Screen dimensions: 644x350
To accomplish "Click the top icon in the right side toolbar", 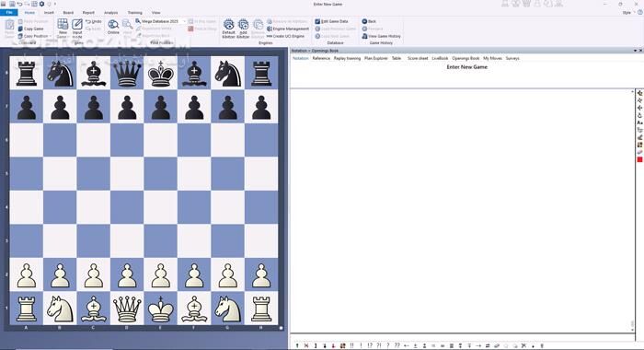I will (x=639, y=93).
